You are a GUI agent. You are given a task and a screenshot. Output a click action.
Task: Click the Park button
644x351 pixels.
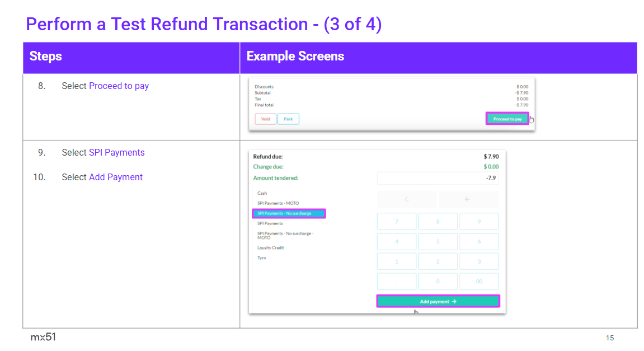pos(288,119)
